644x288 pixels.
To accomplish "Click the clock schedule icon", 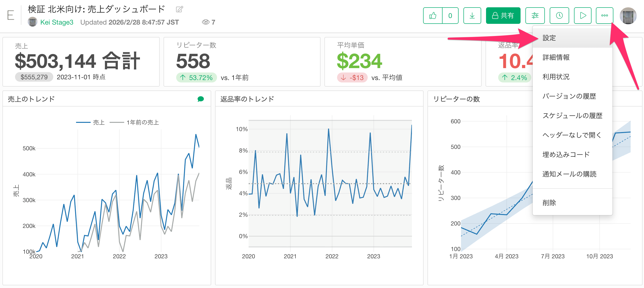I will (x=559, y=16).
